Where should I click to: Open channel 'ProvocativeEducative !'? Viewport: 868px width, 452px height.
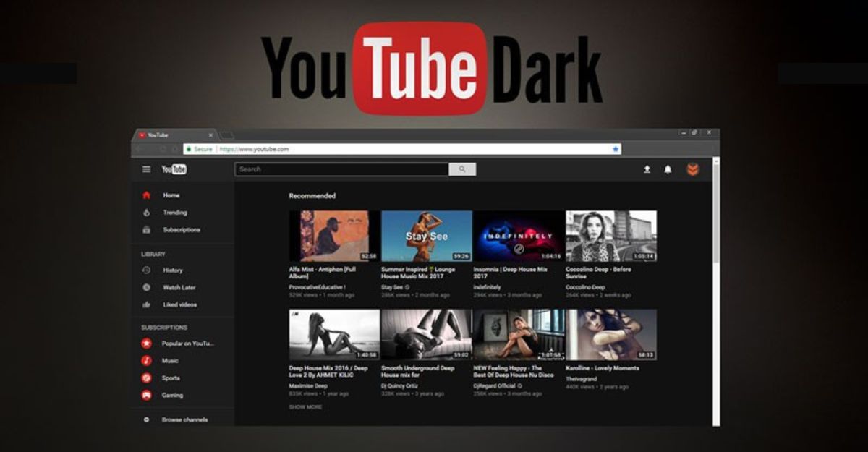tap(318, 287)
